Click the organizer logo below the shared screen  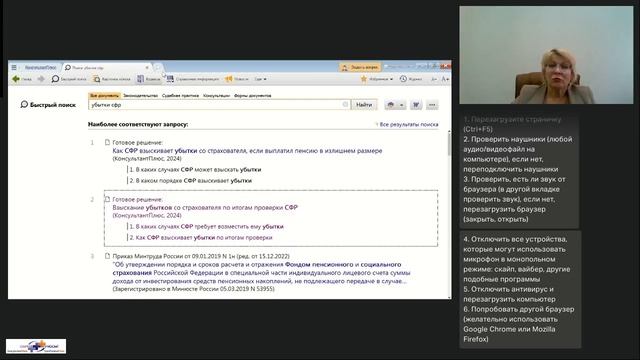36,346
